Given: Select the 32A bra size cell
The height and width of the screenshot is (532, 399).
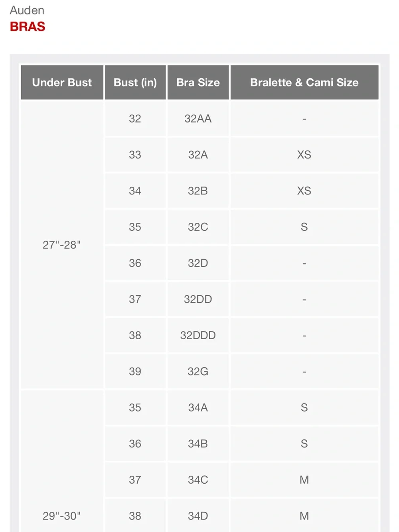Looking at the screenshot, I should coord(198,154).
